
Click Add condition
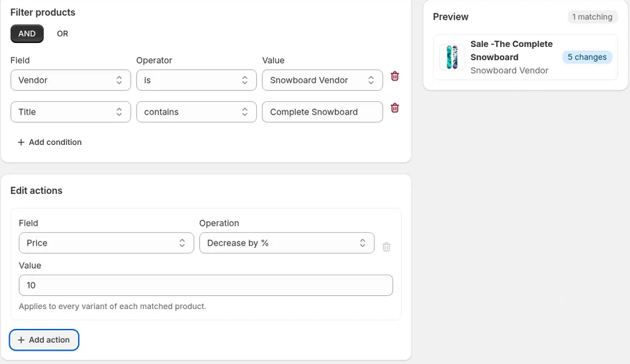point(50,142)
